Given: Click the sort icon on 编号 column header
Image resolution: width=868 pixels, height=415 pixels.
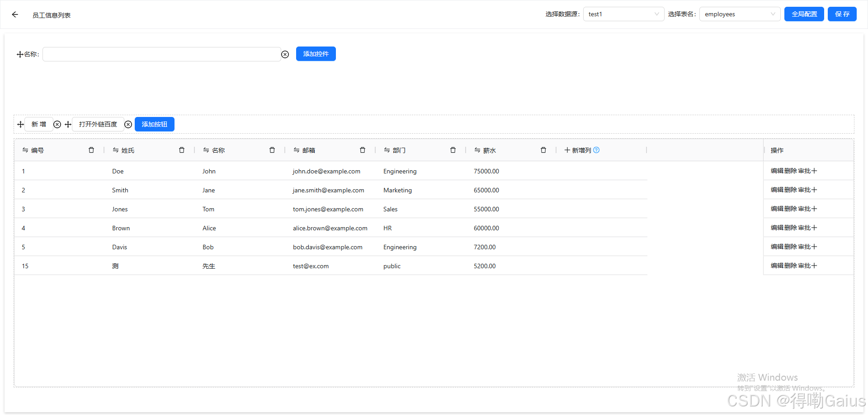Looking at the screenshot, I should pos(26,150).
